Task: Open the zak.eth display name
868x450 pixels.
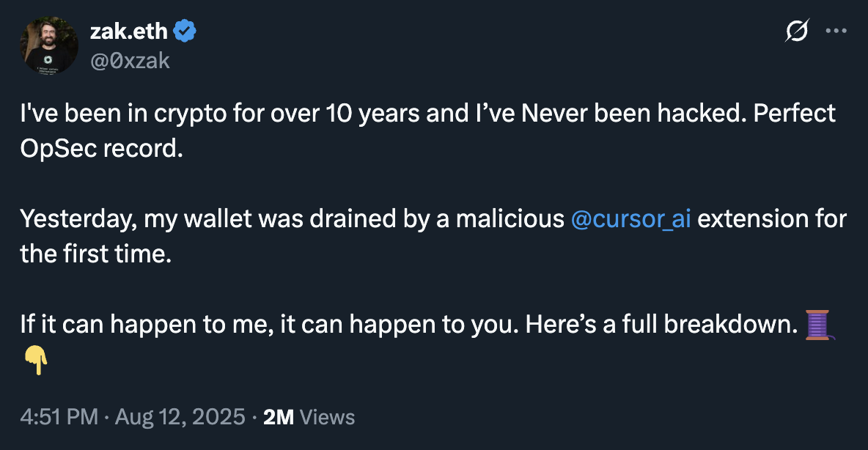Action: 128,32
